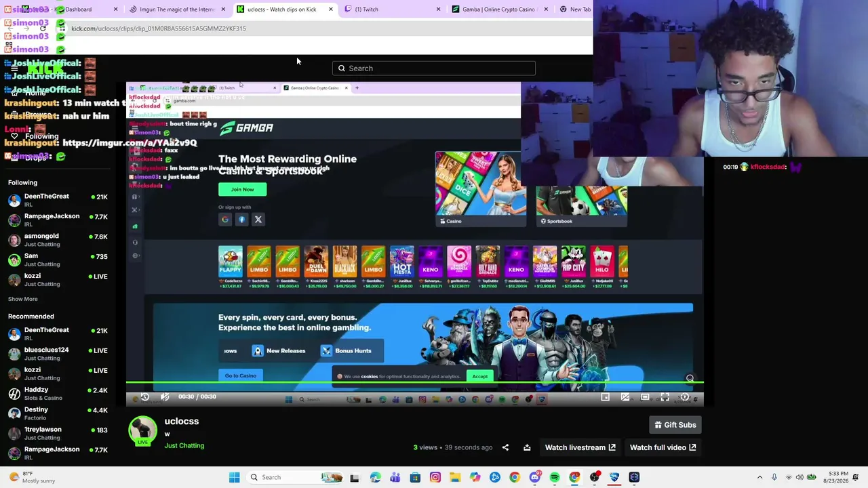Click the Flappy game thumbnail
This screenshot has width=868, height=488.
pos(231,263)
